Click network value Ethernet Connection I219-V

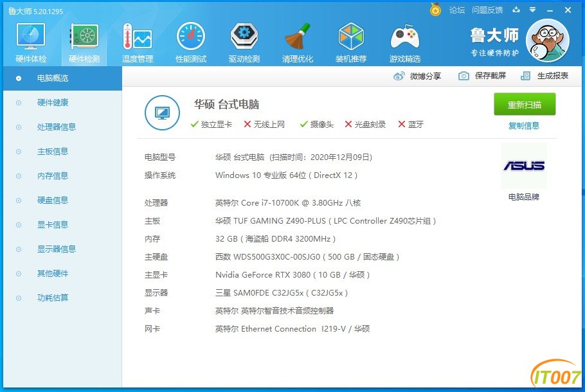pyautogui.click(x=292, y=328)
